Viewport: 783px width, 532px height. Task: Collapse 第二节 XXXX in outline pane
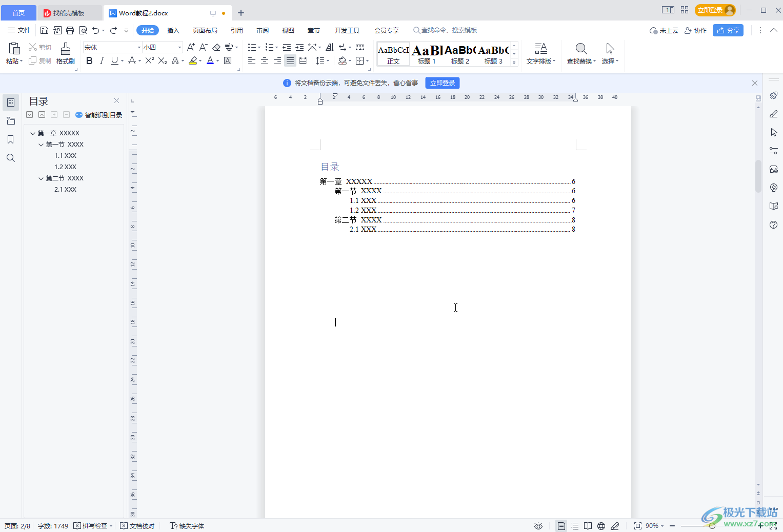(x=41, y=178)
